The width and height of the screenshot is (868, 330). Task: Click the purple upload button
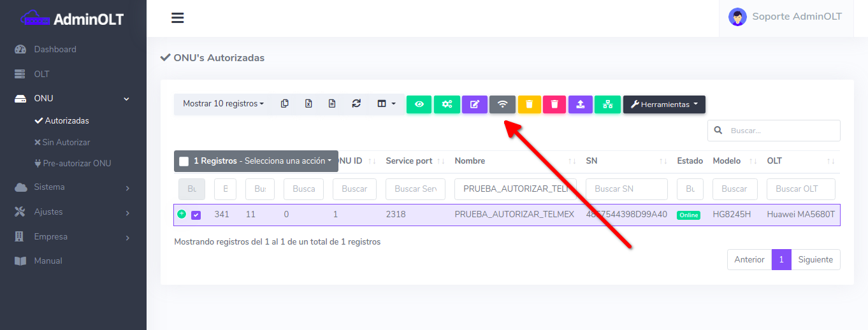pyautogui.click(x=580, y=104)
